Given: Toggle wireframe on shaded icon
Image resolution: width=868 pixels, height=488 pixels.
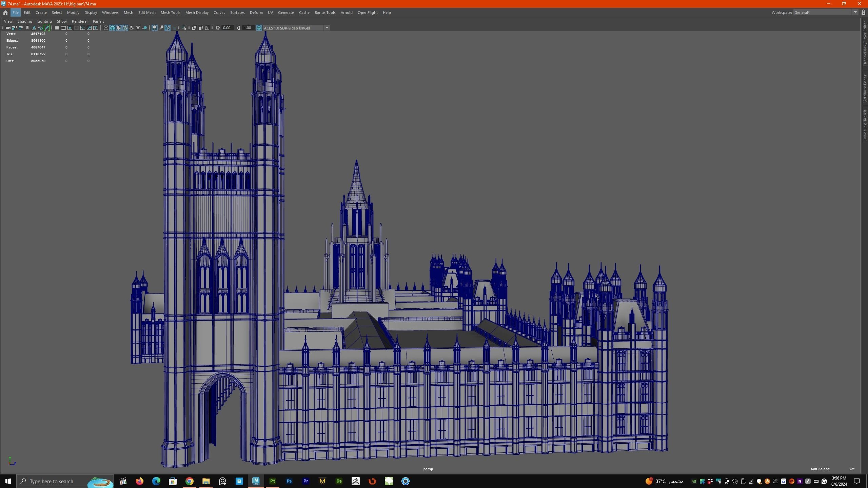Looking at the screenshot, I should (125, 28).
